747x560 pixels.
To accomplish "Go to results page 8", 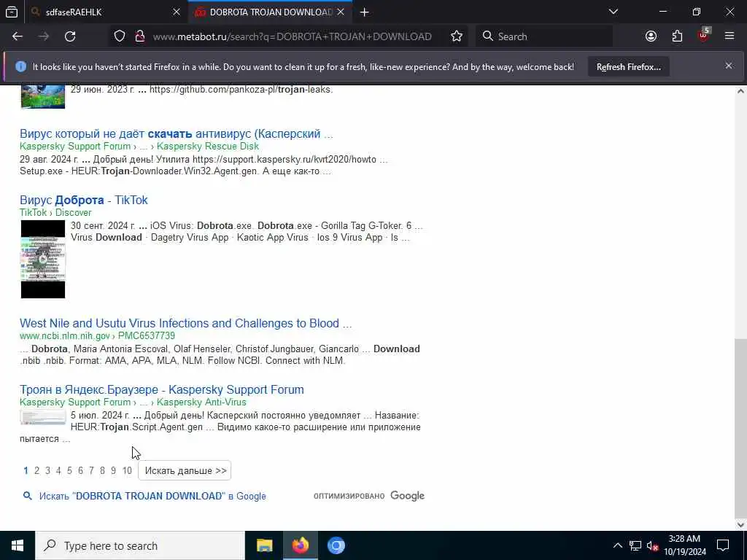I will 102,470.
